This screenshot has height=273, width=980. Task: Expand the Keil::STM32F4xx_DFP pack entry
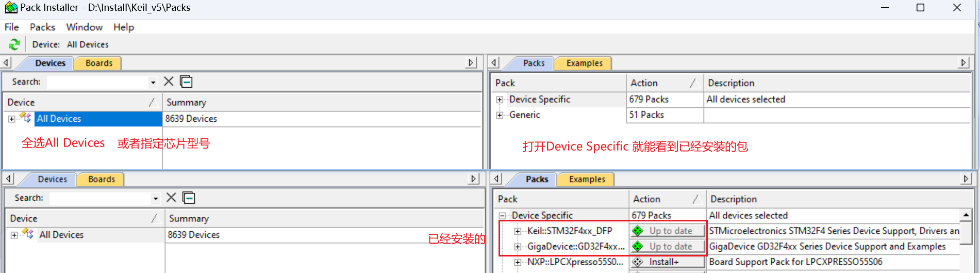[518, 231]
